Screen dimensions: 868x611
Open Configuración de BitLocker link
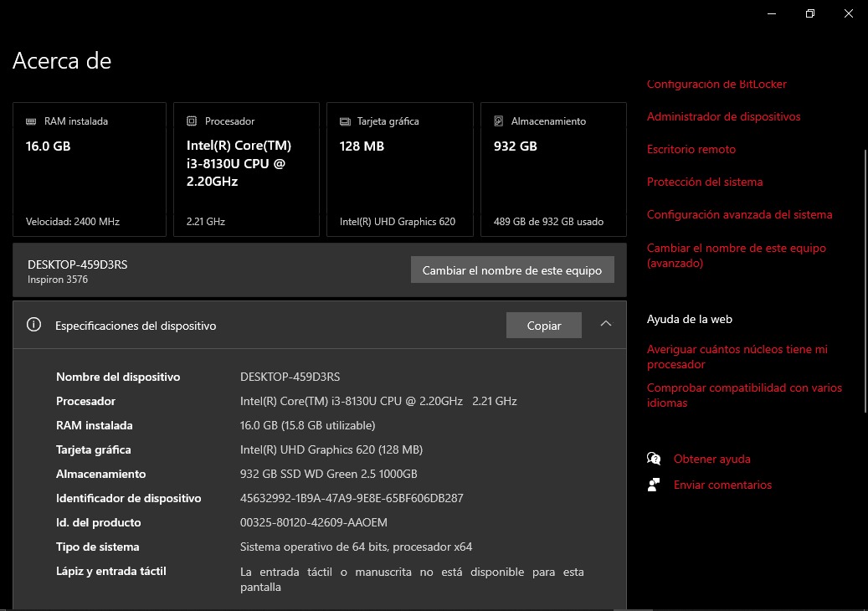tap(716, 85)
